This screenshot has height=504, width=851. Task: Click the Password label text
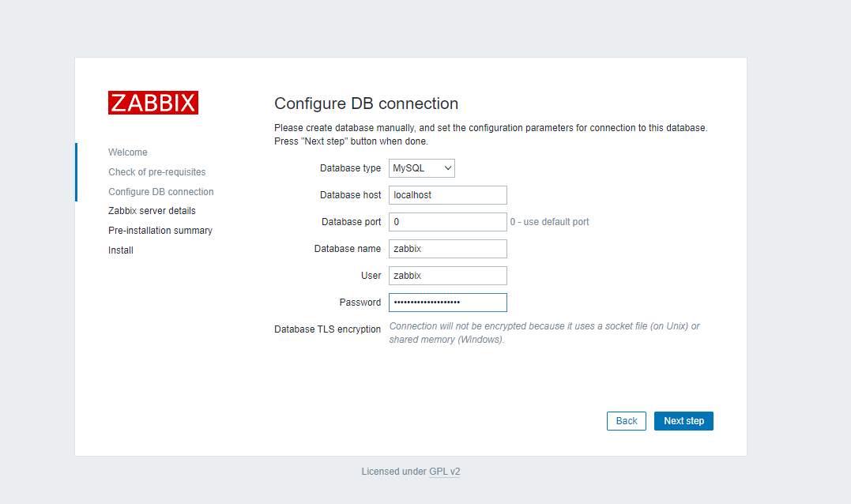pyautogui.click(x=360, y=303)
